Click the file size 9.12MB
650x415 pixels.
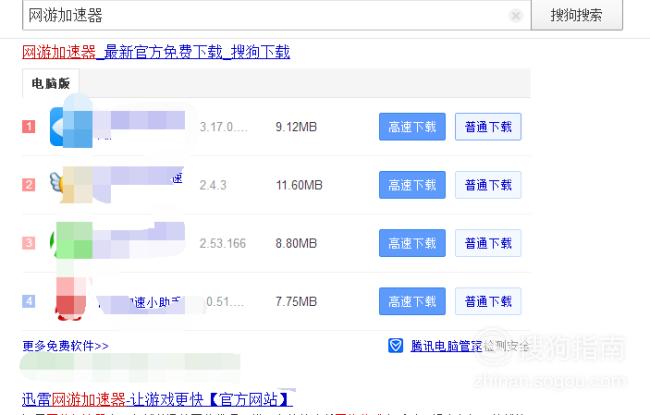pyautogui.click(x=296, y=127)
